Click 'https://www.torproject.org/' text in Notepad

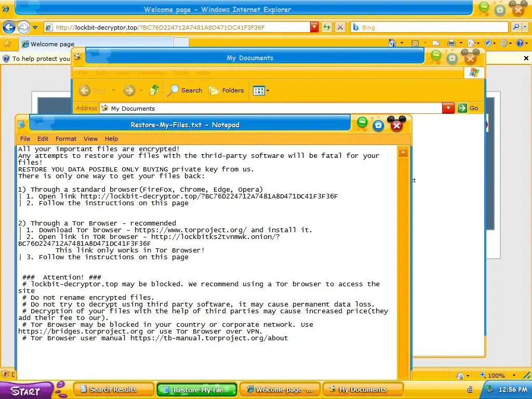coord(191,230)
